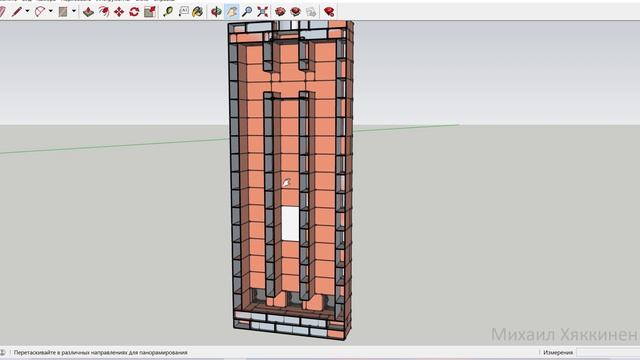Select the Push/Pull tool
Screen dimensions: 640x360
(x=88, y=11)
